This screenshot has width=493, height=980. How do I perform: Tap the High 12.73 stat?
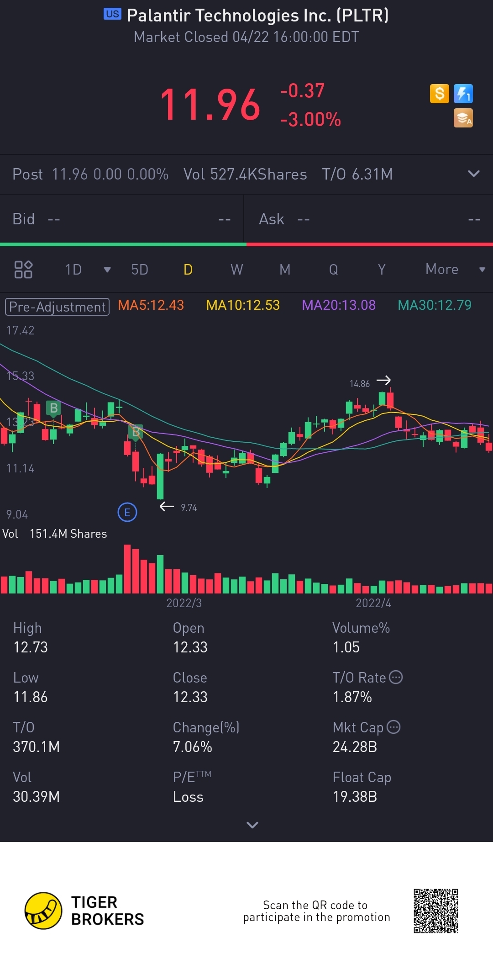tap(31, 638)
